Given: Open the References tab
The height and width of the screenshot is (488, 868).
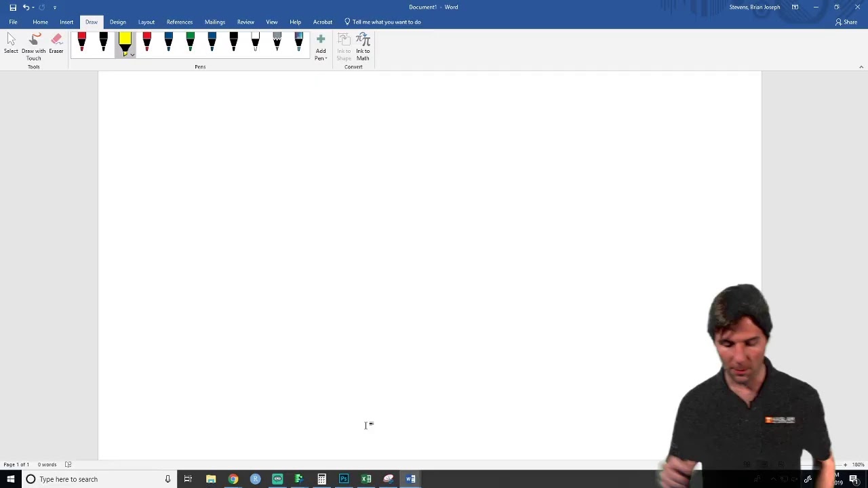Looking at the screenshot, I should (x=180, y=22).
